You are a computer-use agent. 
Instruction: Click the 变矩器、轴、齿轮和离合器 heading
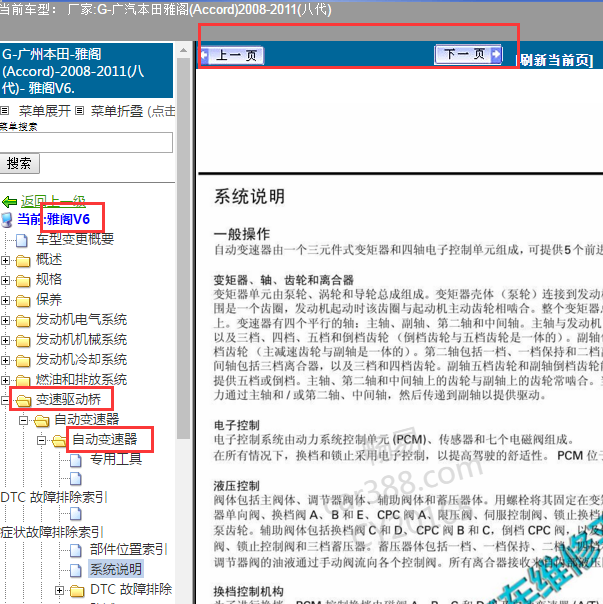pyautogui.click(x=284, y=280)
